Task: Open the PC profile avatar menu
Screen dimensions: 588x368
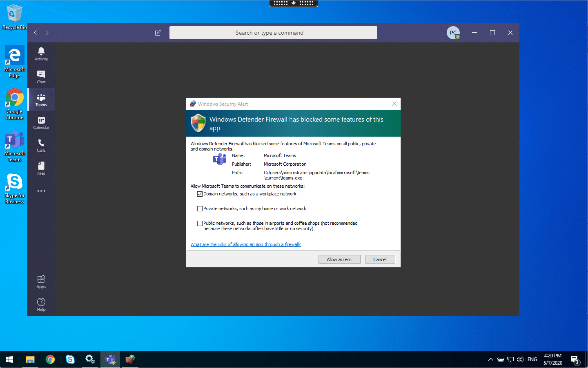Action: tap(453, 33)
